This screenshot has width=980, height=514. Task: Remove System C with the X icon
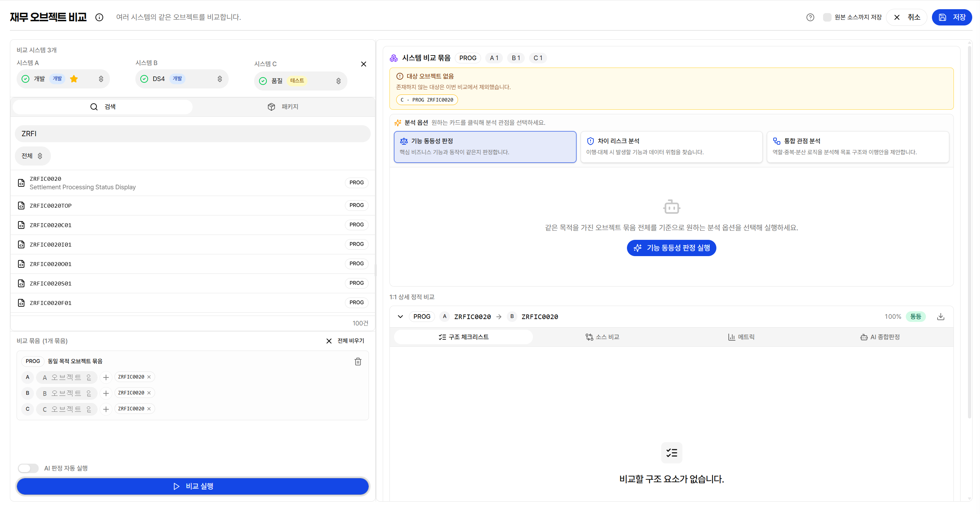[363, 64]
